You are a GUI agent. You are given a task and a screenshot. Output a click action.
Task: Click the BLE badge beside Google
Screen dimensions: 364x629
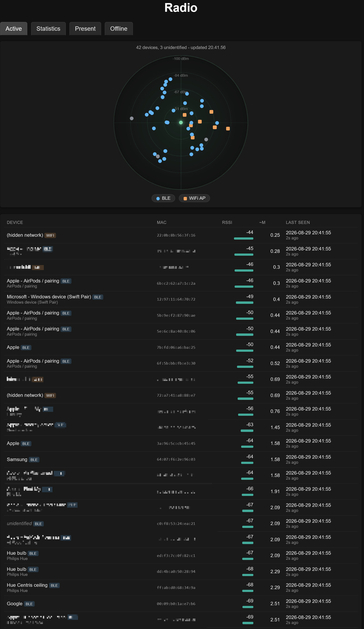[x=29, y=604]
